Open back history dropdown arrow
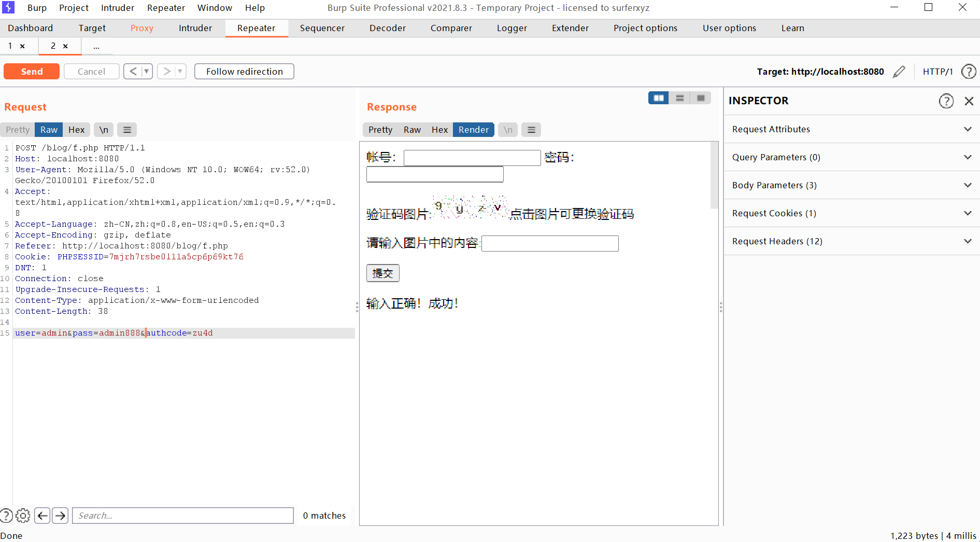 tap(147, 72)
